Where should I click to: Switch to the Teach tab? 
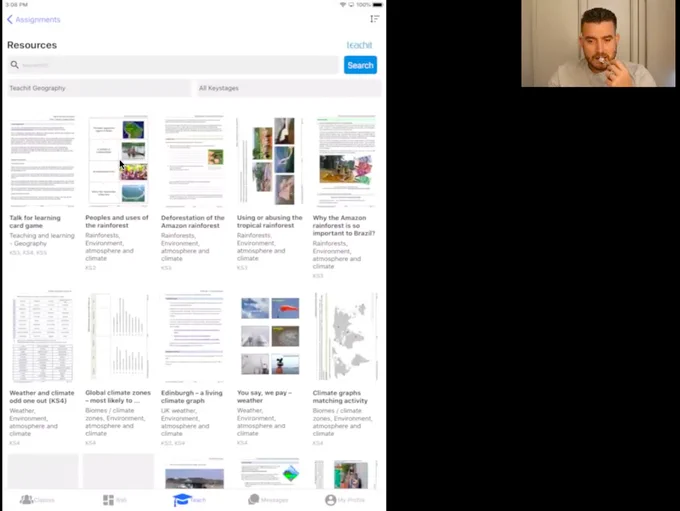tap(190, 500)
